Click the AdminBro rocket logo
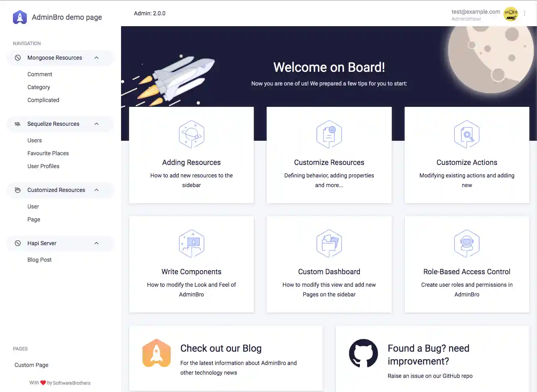The image size is (537, 392). click(20, 17)
